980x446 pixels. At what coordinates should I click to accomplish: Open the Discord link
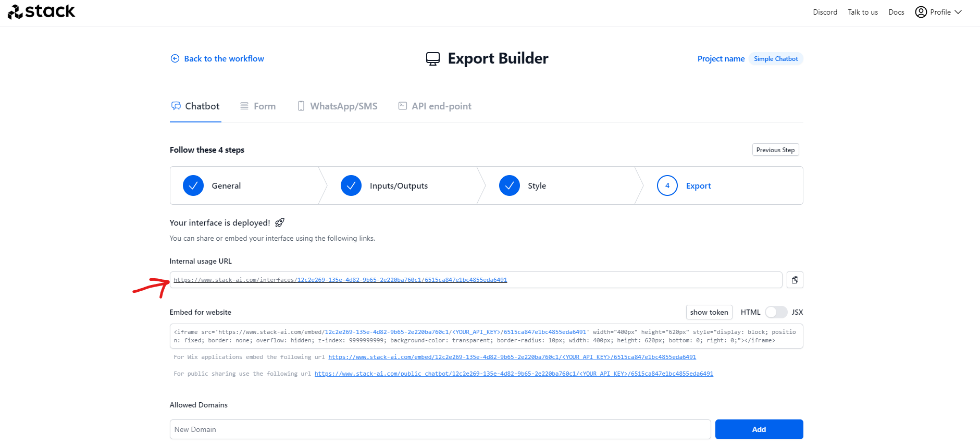coord(825,12)
